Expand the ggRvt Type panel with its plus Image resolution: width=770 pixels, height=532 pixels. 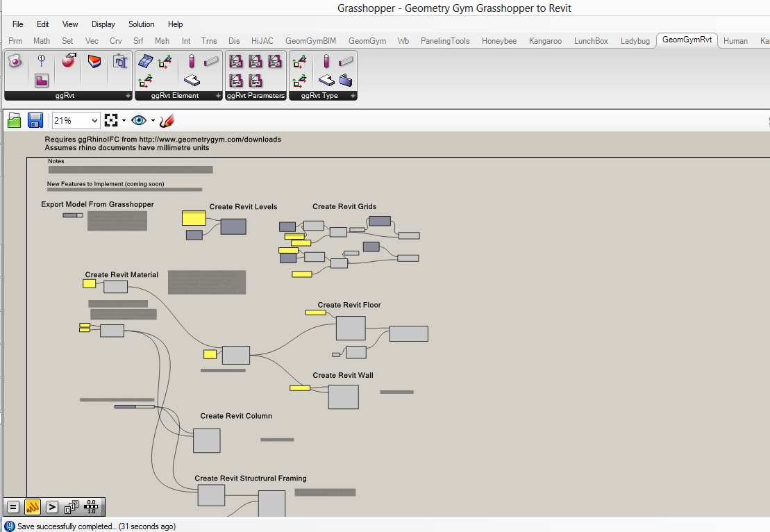(353, 96)
